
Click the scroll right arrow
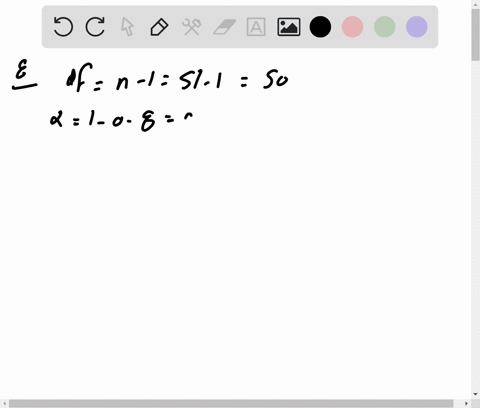coord(466,403)
